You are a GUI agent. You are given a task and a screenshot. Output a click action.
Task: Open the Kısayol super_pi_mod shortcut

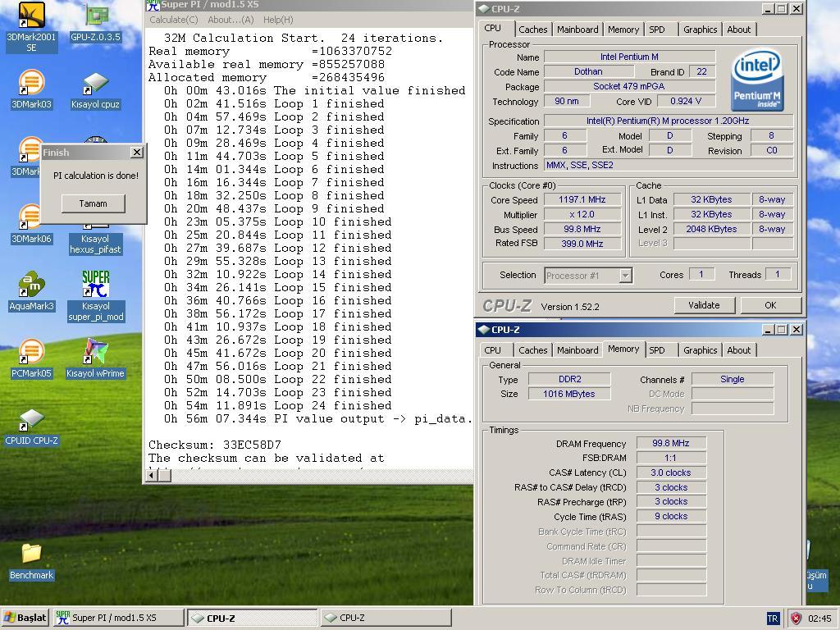(95, 296)
